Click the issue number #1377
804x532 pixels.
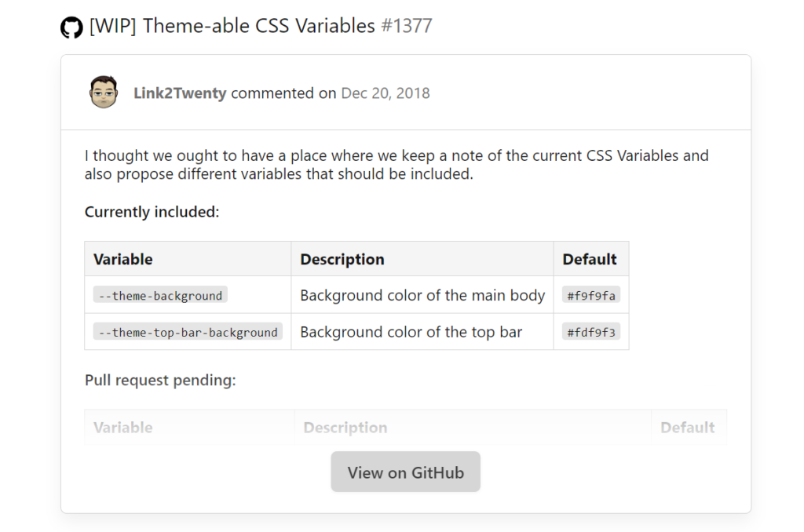point(407,26)
